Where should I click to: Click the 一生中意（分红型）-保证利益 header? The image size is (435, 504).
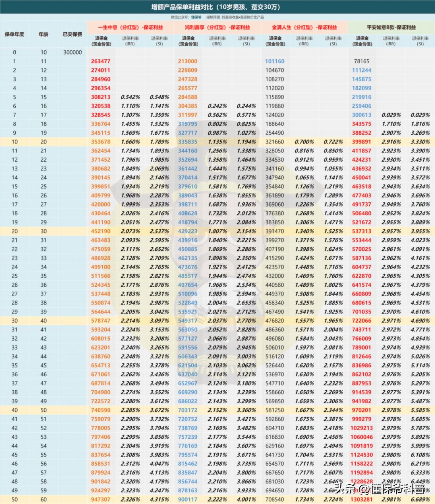[x=130, y=27]
